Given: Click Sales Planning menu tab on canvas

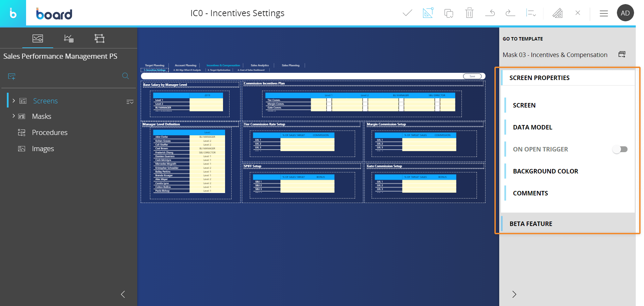Looking at the screenshot, I should tap(291, 65).
